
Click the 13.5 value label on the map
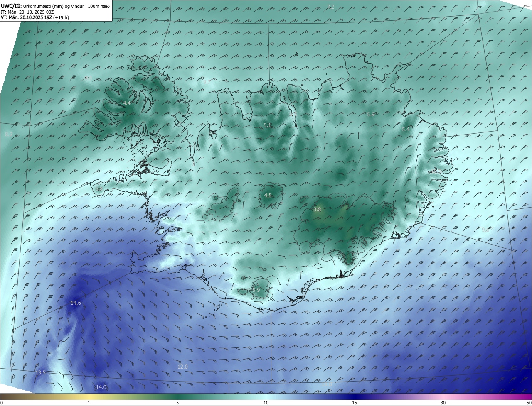coord(40,373)
